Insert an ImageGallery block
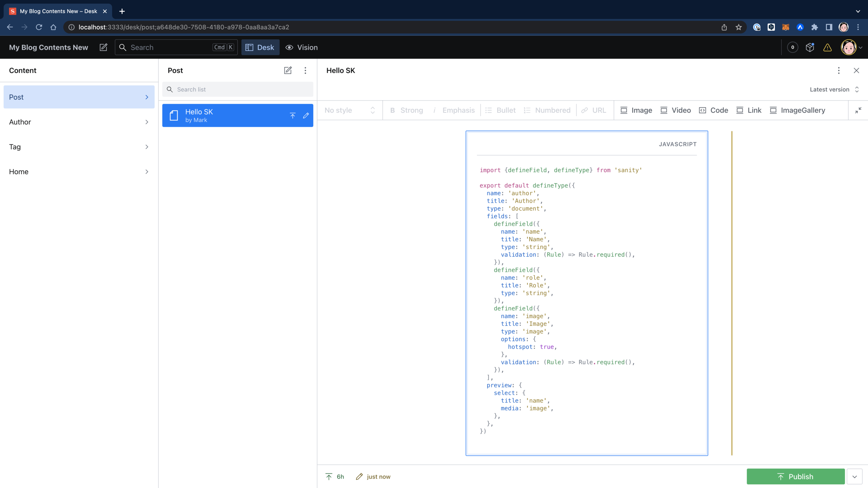868x488 pixels. pos(797,110)
